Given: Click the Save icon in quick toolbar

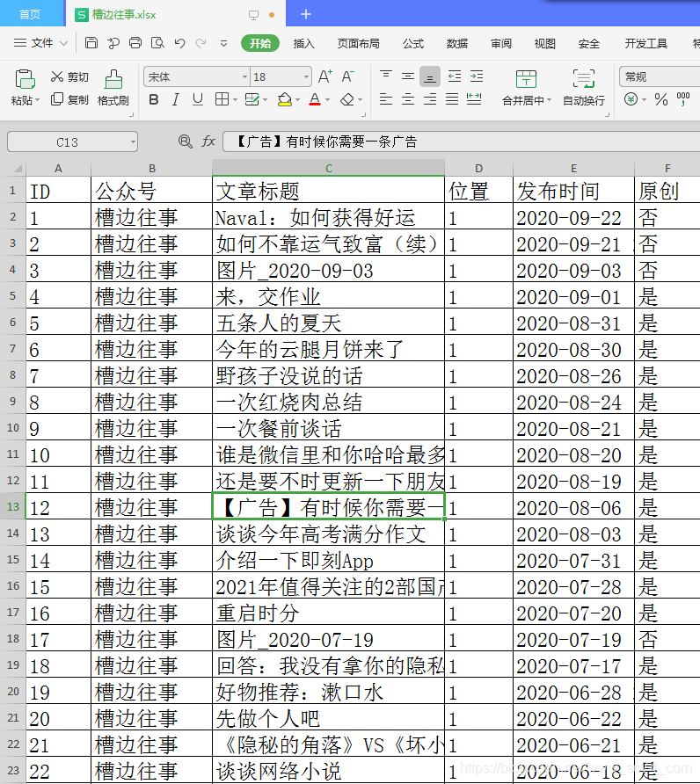Looking at the screenshot, I should [x=91, y=43].
